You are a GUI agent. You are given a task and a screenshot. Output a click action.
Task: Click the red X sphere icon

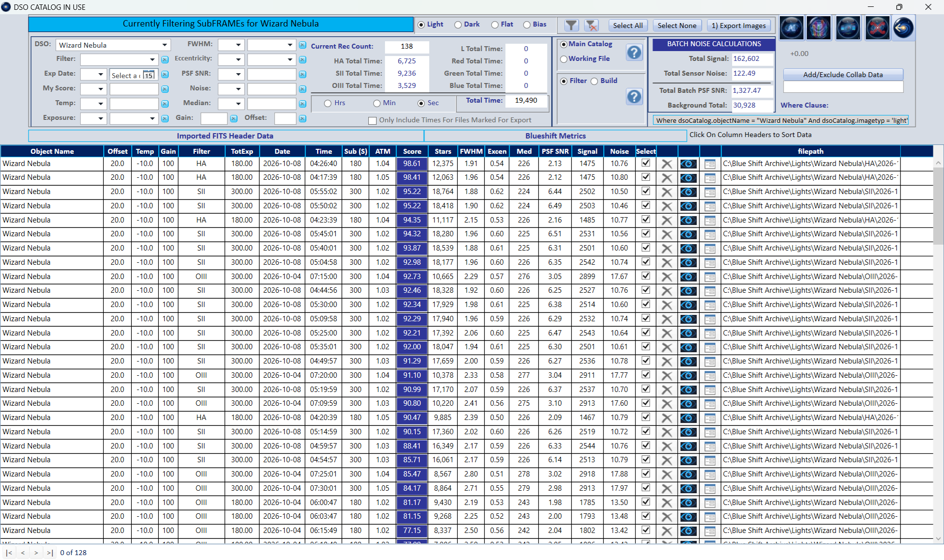click(x=877, y=28)
